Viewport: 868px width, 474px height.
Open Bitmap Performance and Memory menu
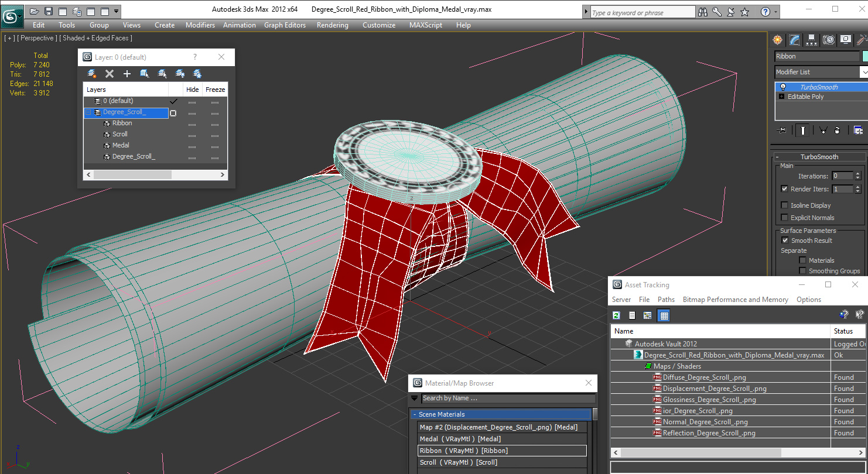(736, 300)
